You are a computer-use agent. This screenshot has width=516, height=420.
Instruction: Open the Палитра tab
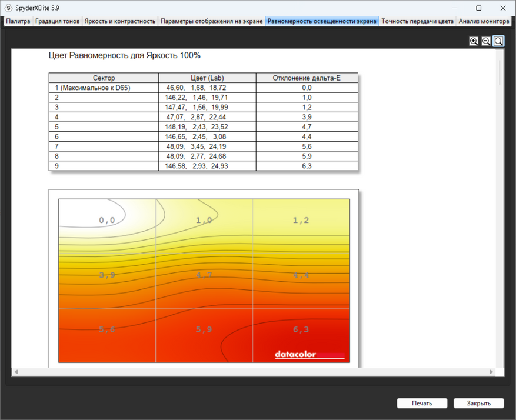pos(18,21)
